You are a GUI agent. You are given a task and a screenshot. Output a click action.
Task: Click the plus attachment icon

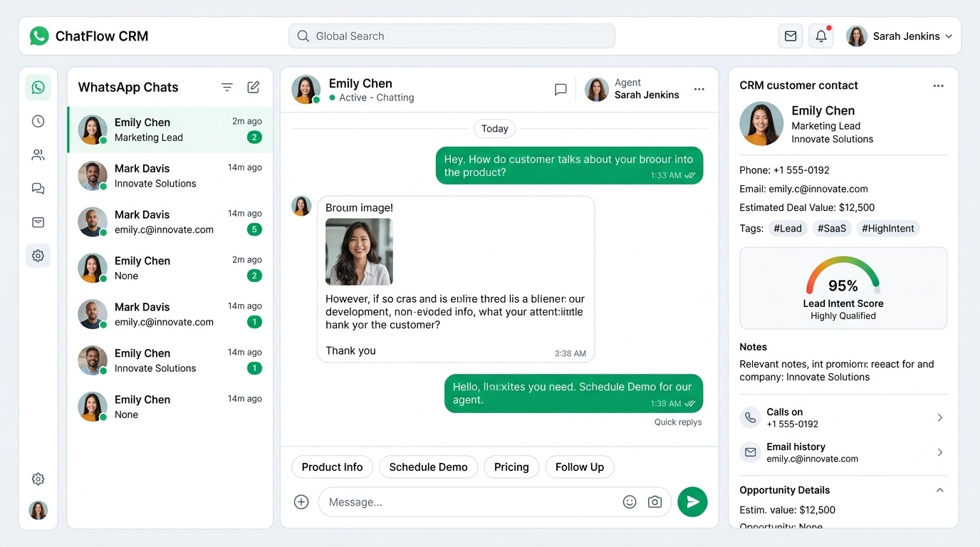click(x=301, y=502)
